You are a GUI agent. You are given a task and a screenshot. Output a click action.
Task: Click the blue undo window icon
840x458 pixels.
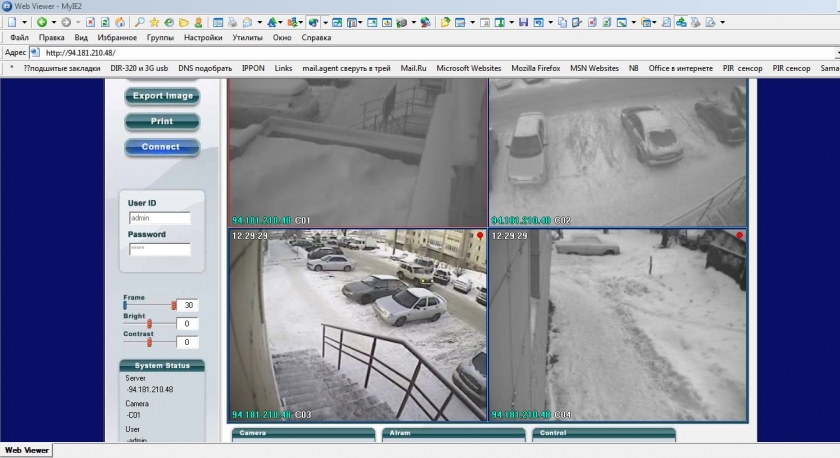click(538, 22)
